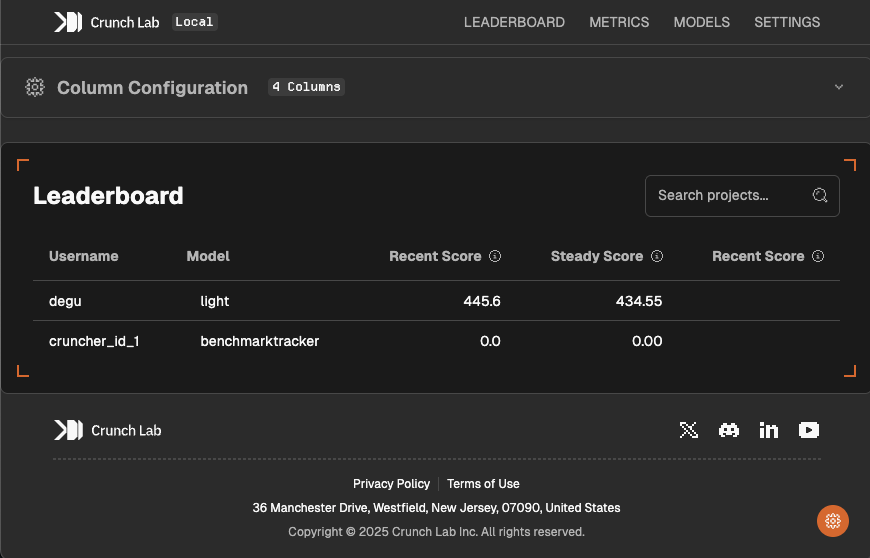Image resolution: width=870 pixels, height=558 pixels.
Task: Click the orange floating settings gear button
Action: (x=832, y=521)
